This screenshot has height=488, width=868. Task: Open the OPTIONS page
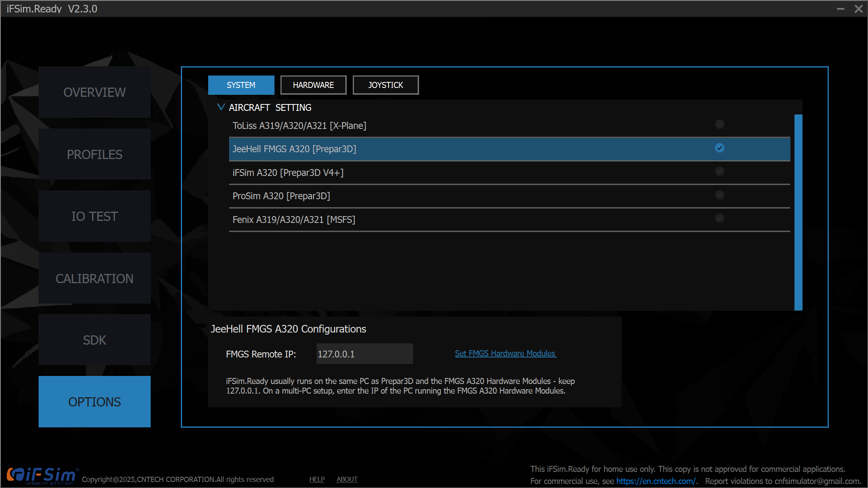pyautogui.click(x=94, y=402)
